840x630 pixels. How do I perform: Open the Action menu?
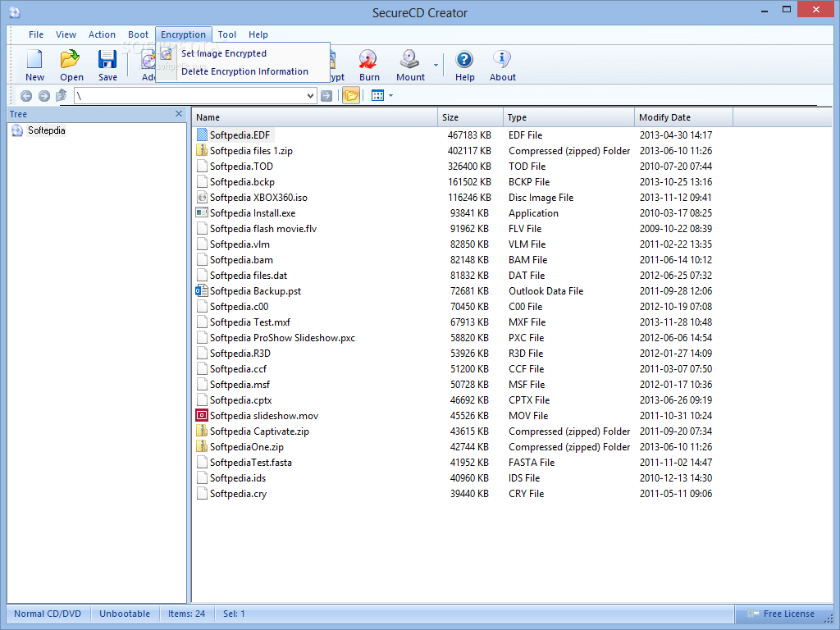(102, 34)
